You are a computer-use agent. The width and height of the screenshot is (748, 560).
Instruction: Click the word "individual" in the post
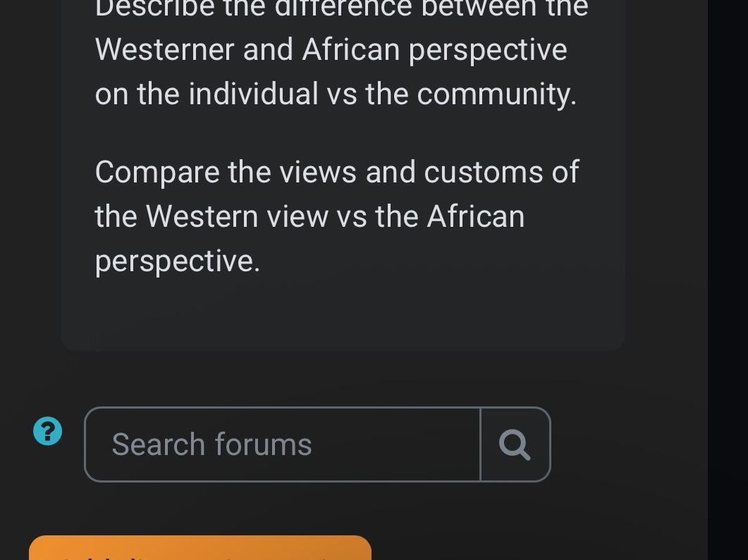coord(253,94)
